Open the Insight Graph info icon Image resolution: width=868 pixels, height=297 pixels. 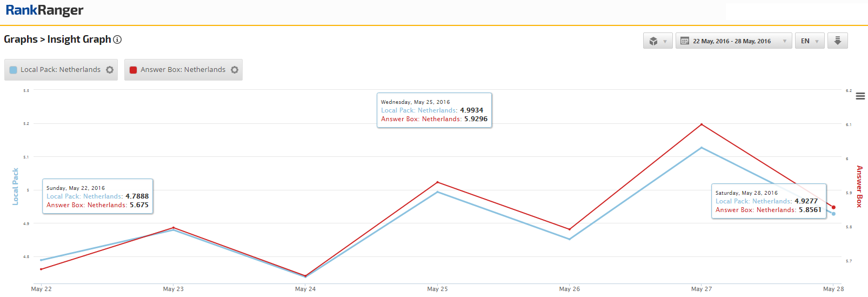coord(117,39)
